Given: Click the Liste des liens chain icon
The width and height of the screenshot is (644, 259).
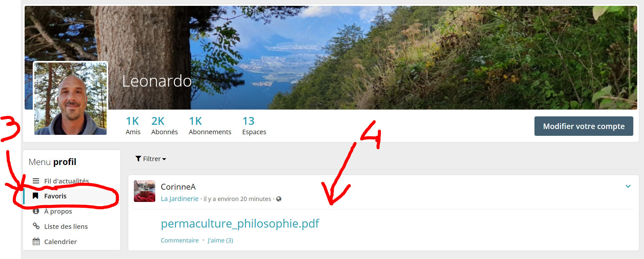Looking at the screenshot, I should (x=36, y=226).
